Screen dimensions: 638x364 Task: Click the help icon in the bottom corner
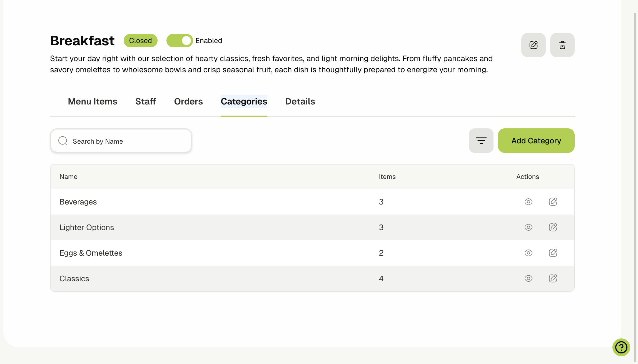(621, 347)
